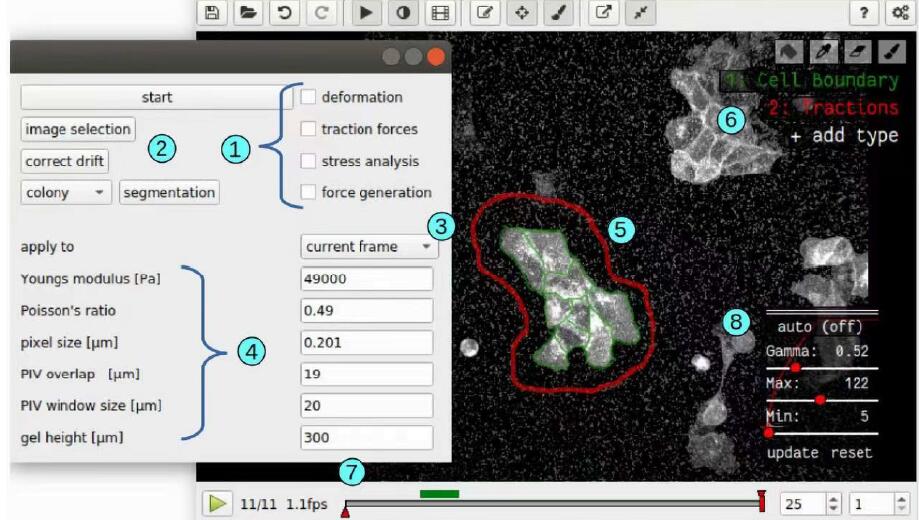Expand the 'current frame' apply-to dropdown
This screenshot has height=520, width=919.
[369, 246]
